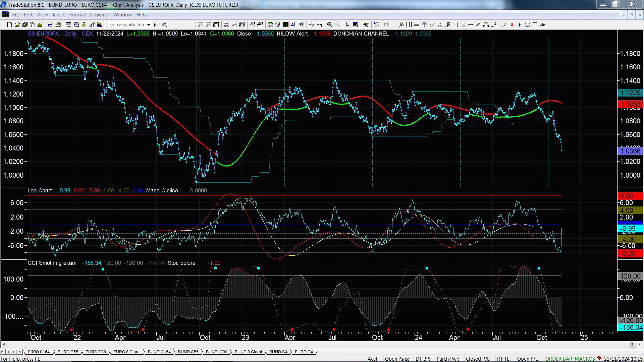Select the rectangle drawing tool
644x362 pixels.
[x=535, y=25]
